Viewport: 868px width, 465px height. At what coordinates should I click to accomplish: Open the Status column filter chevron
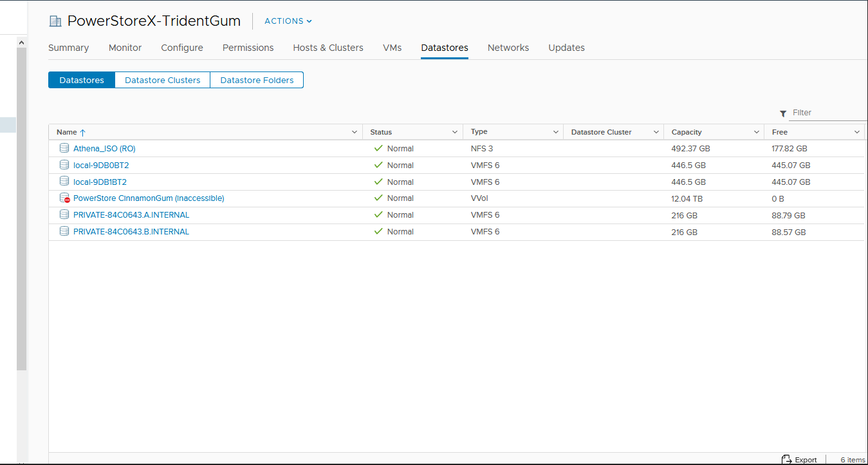click(x=455, y=132)
